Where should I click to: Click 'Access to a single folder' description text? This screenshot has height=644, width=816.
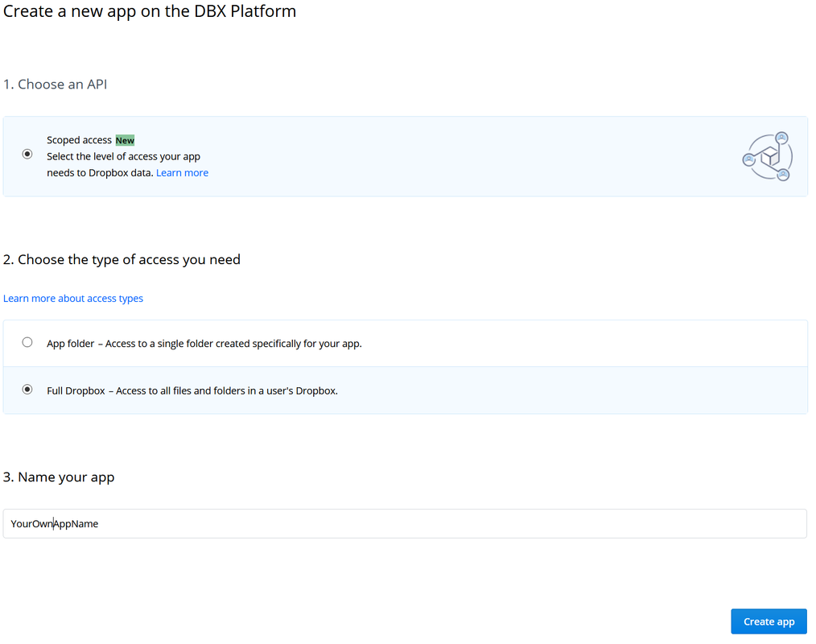[x=233, y=344]
